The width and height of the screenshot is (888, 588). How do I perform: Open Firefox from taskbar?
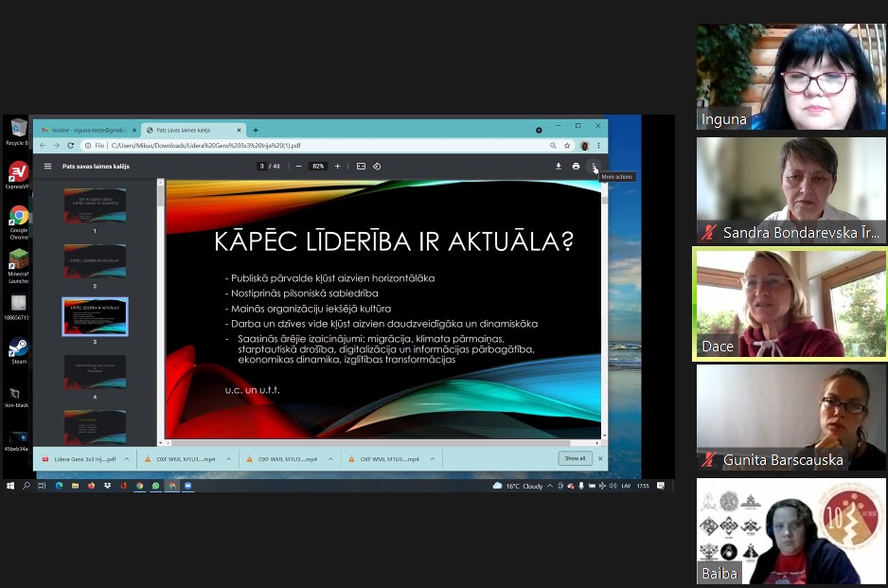point(91,486)
